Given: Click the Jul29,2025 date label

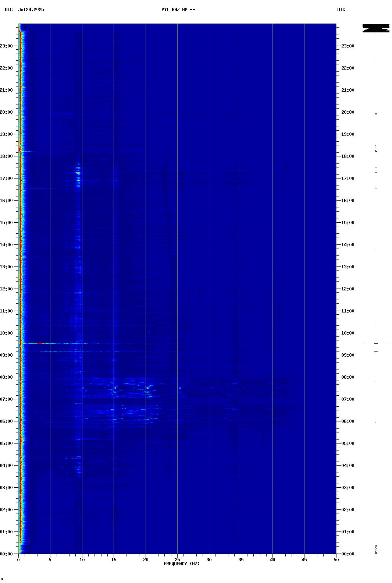Looking at the screenshot, I should 31,10.
